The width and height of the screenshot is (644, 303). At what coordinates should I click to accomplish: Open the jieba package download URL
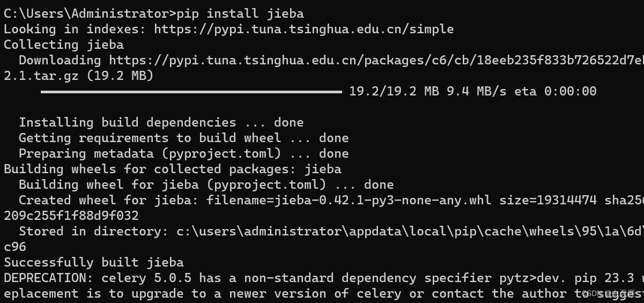[375, 60]
